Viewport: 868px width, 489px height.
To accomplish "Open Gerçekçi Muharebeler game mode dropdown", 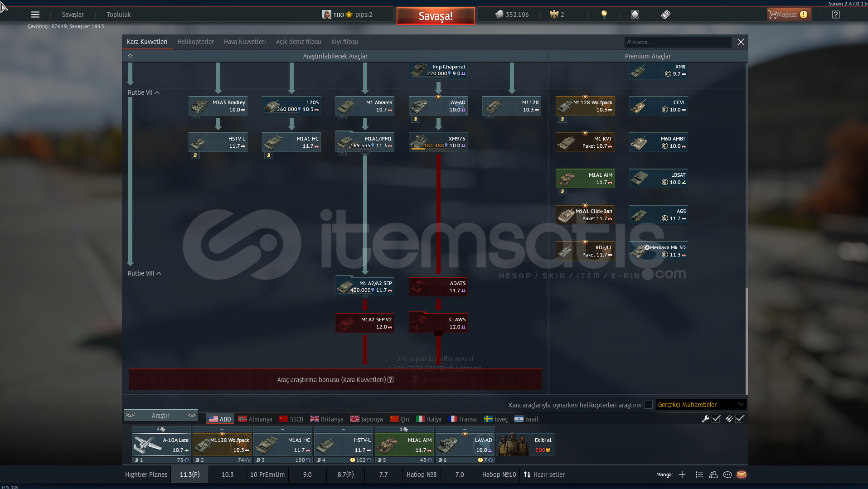I will coord(701,405).
